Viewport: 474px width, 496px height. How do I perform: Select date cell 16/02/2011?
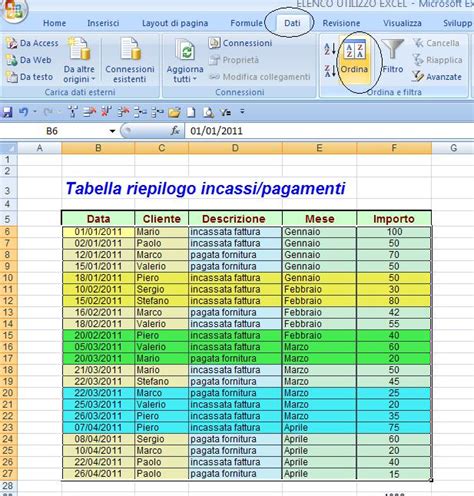tap(98, 312)
